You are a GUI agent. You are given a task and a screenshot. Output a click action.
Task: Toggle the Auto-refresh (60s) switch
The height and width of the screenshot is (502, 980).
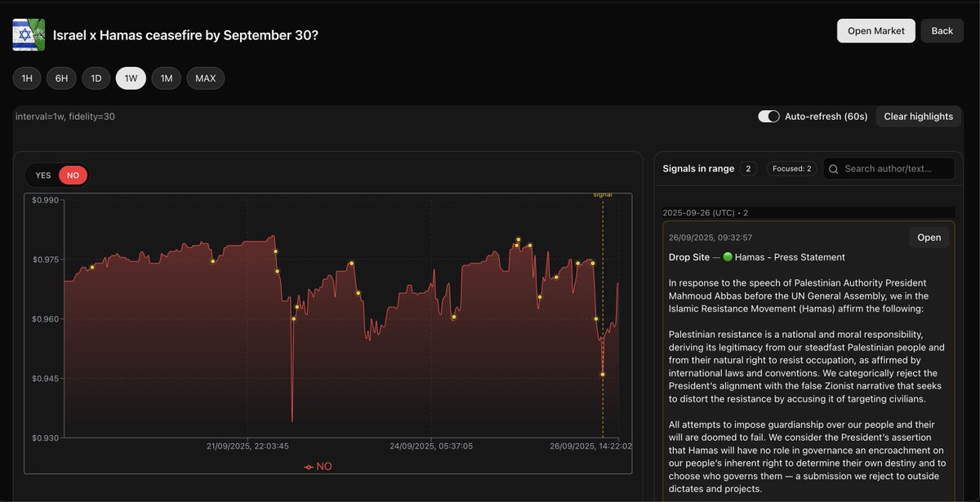[768, 117]
